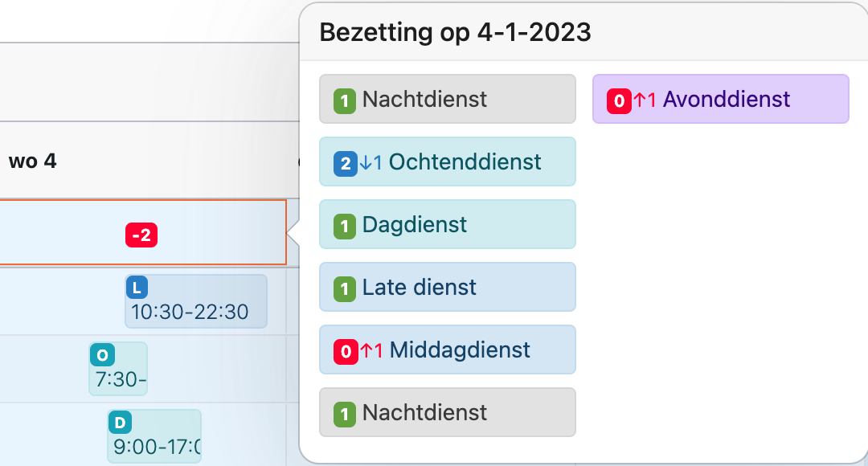This screenshot has width=868, height=466.
Task: Click red 0 badge on Middagdienst
Action: pos(346,351)
